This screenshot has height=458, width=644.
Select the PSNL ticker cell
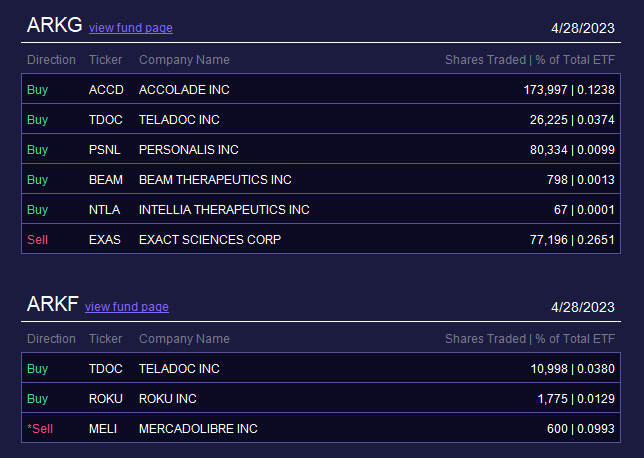click(105, 150)
